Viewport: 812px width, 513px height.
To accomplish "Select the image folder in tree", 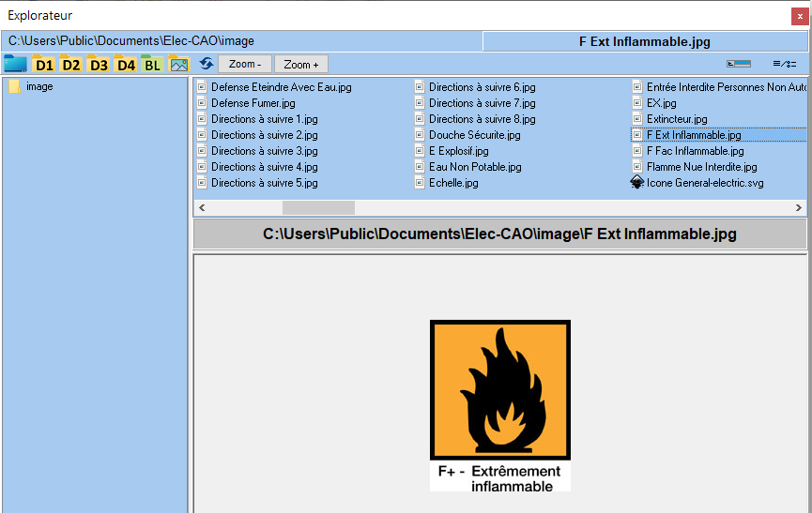I will tap(39, 86).
